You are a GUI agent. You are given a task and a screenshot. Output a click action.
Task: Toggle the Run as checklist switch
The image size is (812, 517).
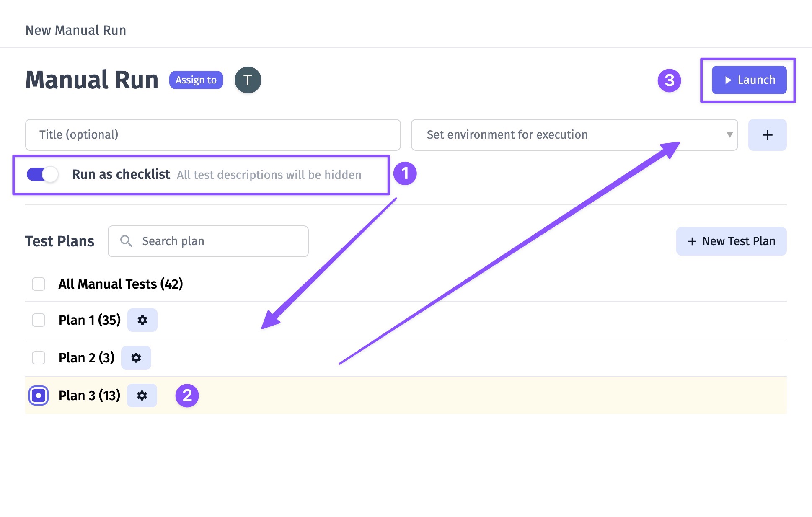42,174
